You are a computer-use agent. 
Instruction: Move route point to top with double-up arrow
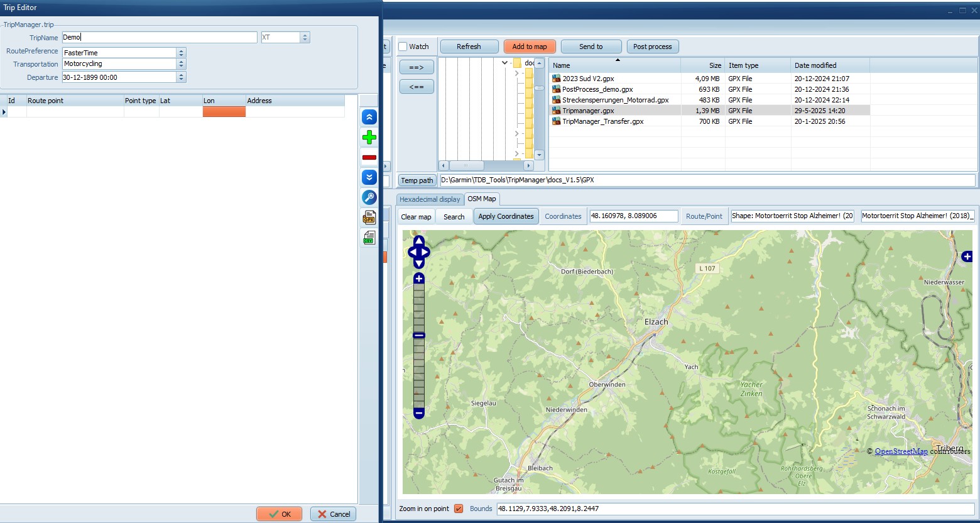tap(369, 117)
